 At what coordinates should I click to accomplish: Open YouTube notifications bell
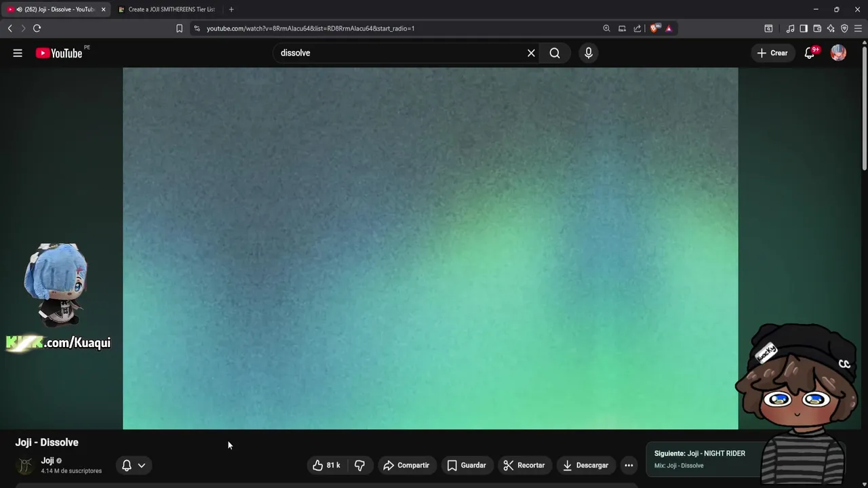(x=810, y=53)
